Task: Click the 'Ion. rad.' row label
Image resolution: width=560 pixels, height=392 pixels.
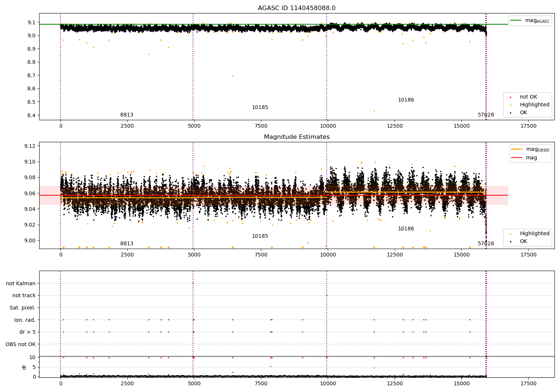Action: coord(25,320)
